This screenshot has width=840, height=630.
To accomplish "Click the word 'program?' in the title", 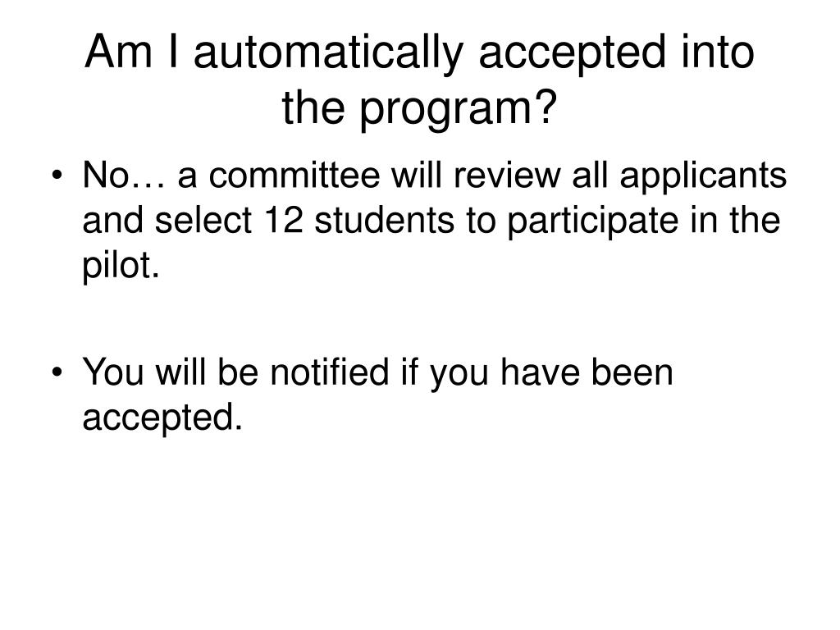I will tap(458, 111).
